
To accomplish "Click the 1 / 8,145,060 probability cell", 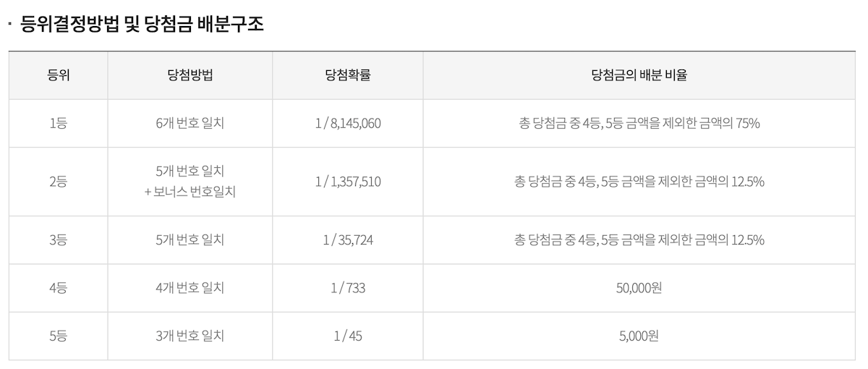I will point(348,123).
